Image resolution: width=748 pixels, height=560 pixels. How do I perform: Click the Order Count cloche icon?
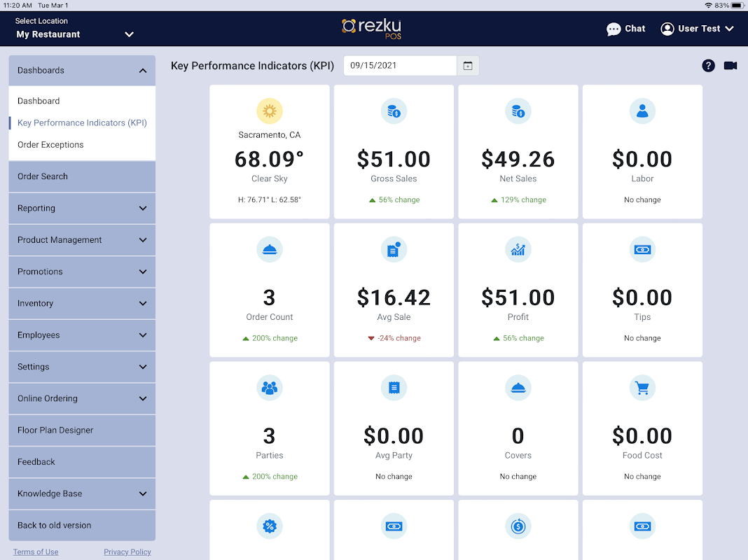[x=270, y=249]
